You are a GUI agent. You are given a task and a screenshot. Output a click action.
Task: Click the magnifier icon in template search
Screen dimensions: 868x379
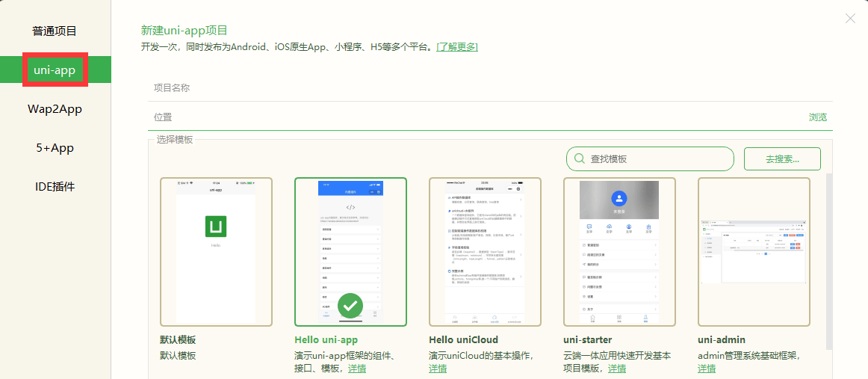pos(580,159)
